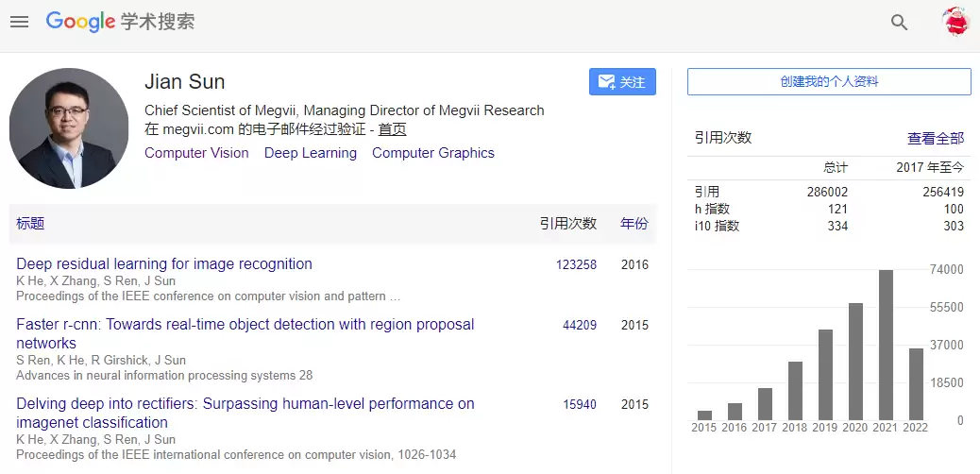
Task: Open the 首页 homepage link
Action: tap(392, 129)
